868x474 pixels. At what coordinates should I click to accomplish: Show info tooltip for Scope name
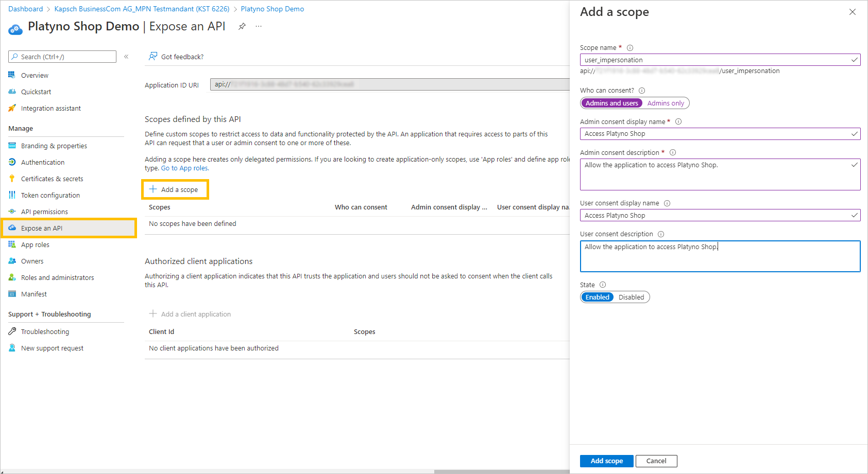coord(630,48)
